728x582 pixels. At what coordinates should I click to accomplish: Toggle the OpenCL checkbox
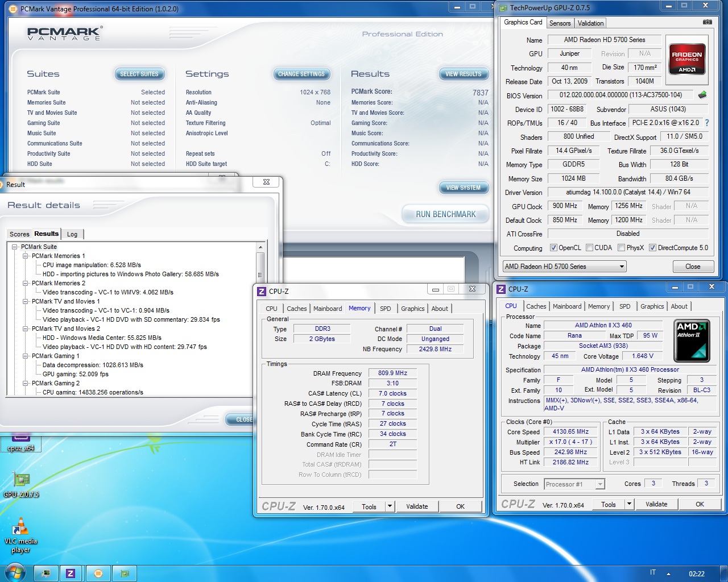pos(553,248)
